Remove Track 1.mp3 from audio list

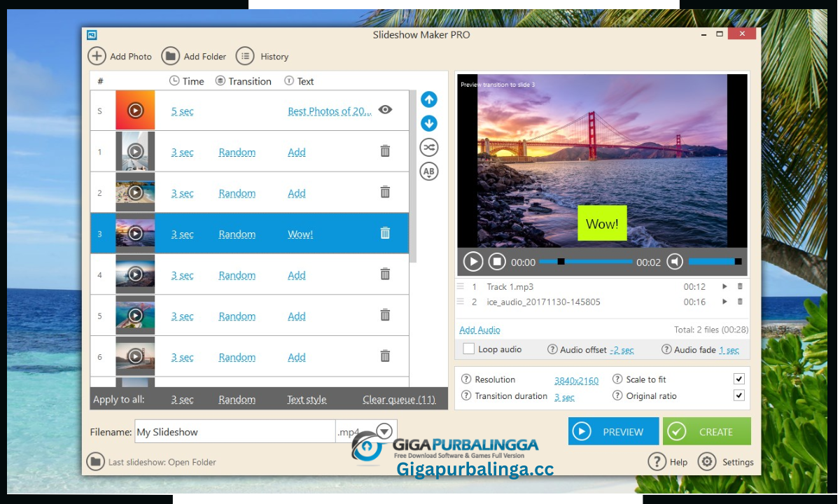pyautogui.click(x=740, y=286)
